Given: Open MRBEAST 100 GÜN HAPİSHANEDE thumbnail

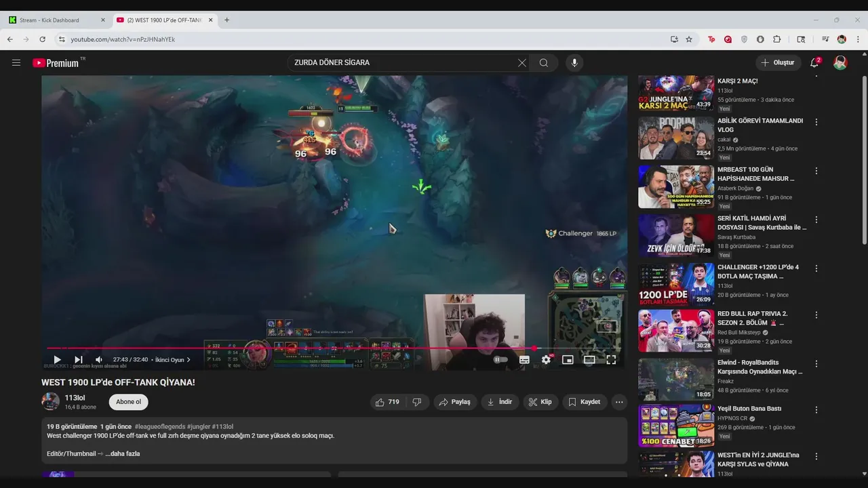Looking at the screenshot, I should pyautogui.click(x=676, y=187).
